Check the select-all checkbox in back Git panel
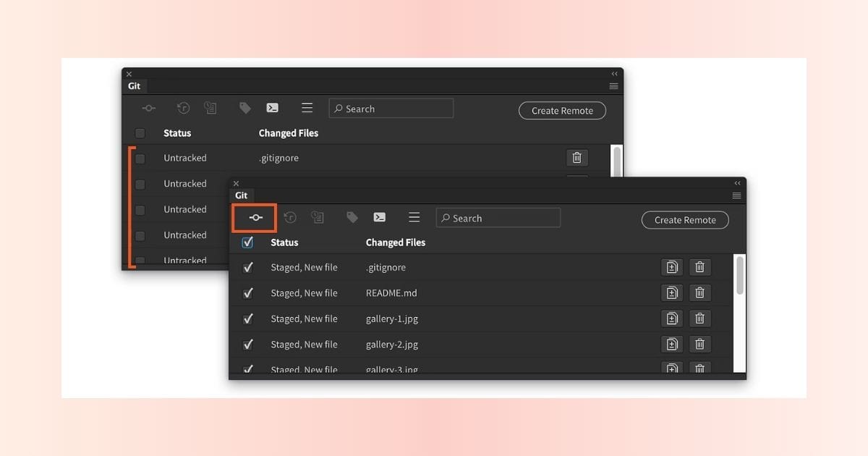This screenshot has height=456, width=868. pos(140,133)
